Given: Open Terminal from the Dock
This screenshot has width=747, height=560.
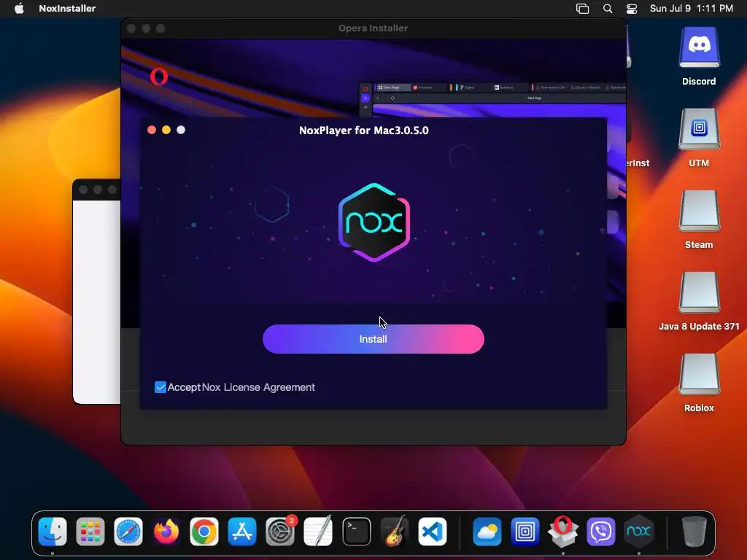Looking at the screenshot, I should click(356, 532).
